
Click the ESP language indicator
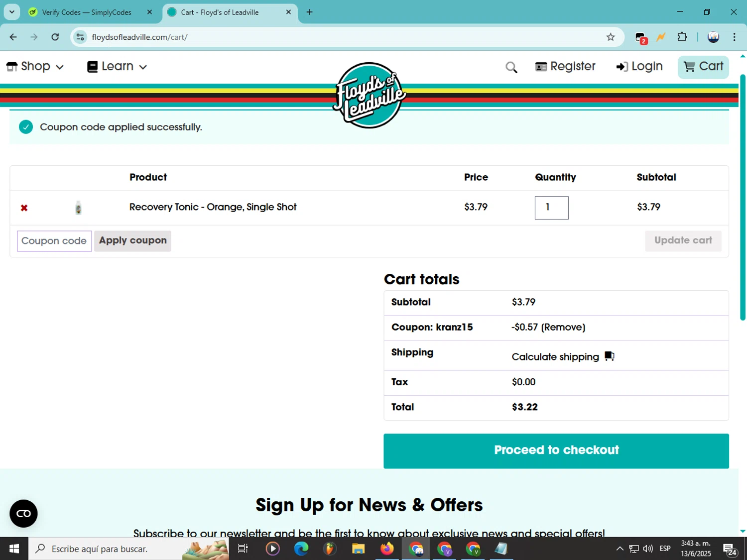click(665, 549)
